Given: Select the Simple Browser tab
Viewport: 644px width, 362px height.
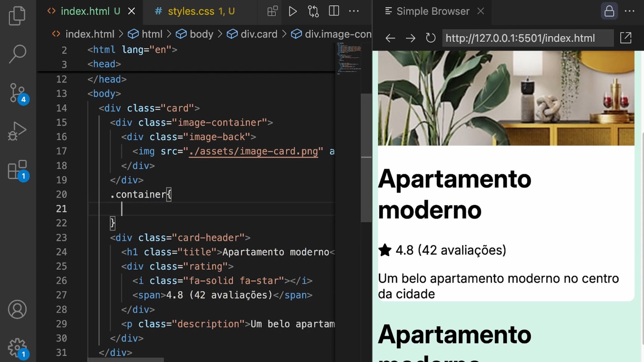Looking at the screenshot, I should click(x=432, y=11).
